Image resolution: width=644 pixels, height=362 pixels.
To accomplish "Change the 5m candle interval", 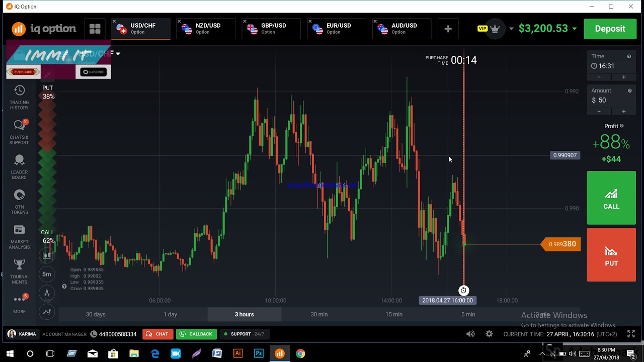I will (x=47, y=274).
